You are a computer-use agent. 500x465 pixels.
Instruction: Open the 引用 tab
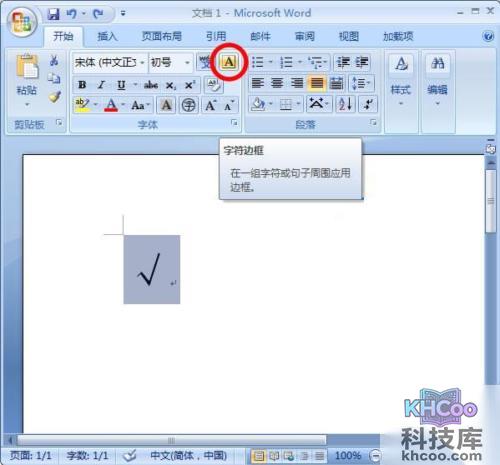(216, 36)
